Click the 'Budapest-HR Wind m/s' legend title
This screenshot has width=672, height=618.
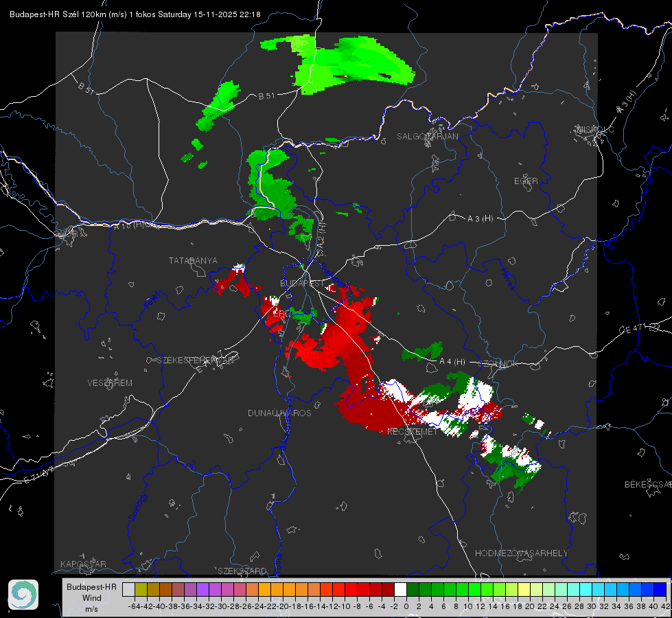tap(91, 598)
